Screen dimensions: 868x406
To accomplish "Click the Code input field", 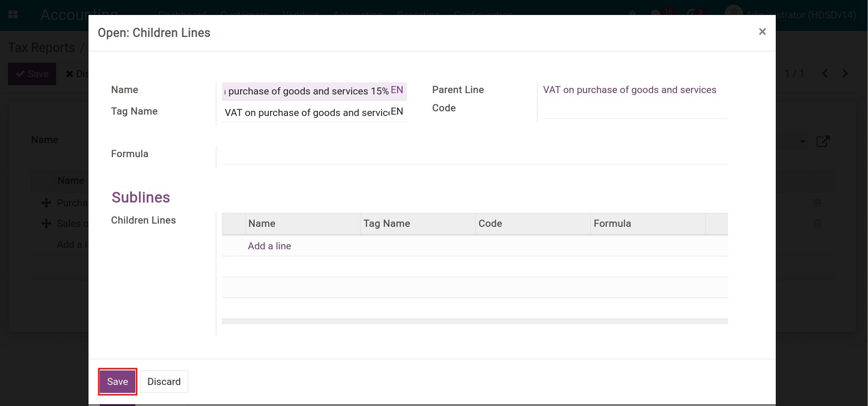I will [635, 110].
